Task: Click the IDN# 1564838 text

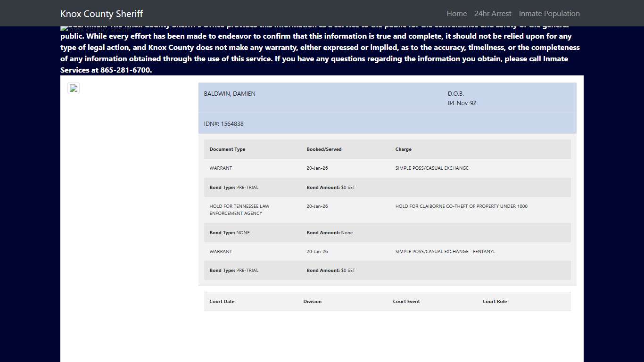Action: (223, 124)
